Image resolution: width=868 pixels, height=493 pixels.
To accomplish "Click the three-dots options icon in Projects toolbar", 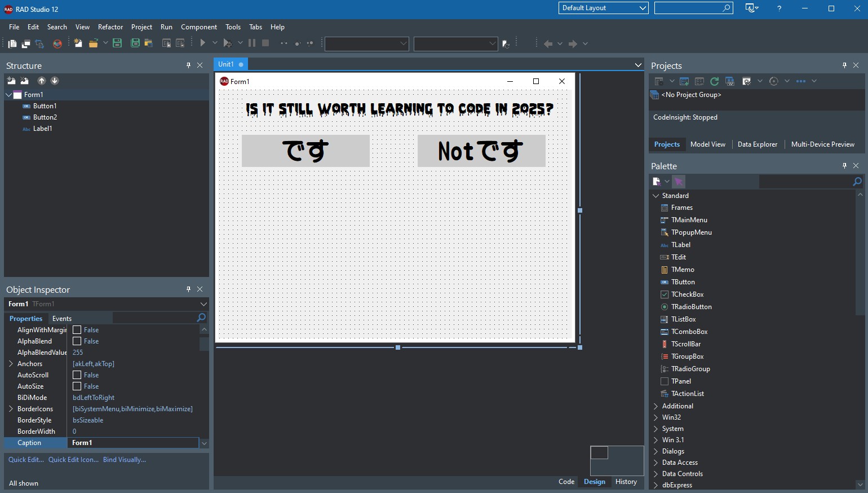I will (x=801, y=81).
